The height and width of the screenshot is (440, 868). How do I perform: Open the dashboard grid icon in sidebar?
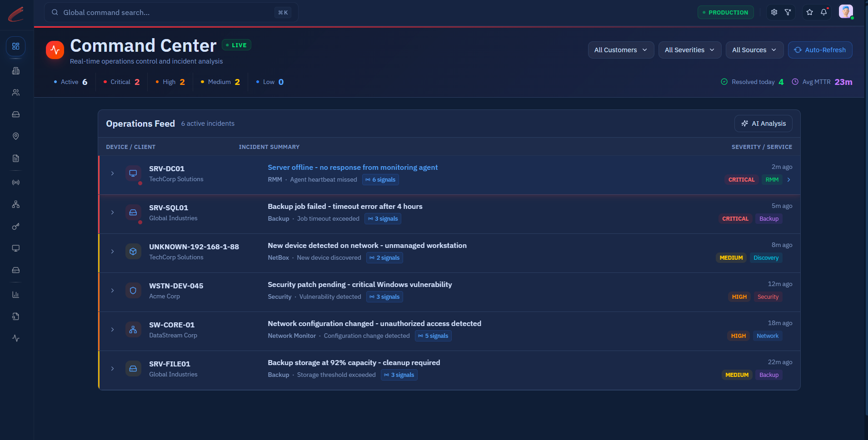click(x=16, y=46)
